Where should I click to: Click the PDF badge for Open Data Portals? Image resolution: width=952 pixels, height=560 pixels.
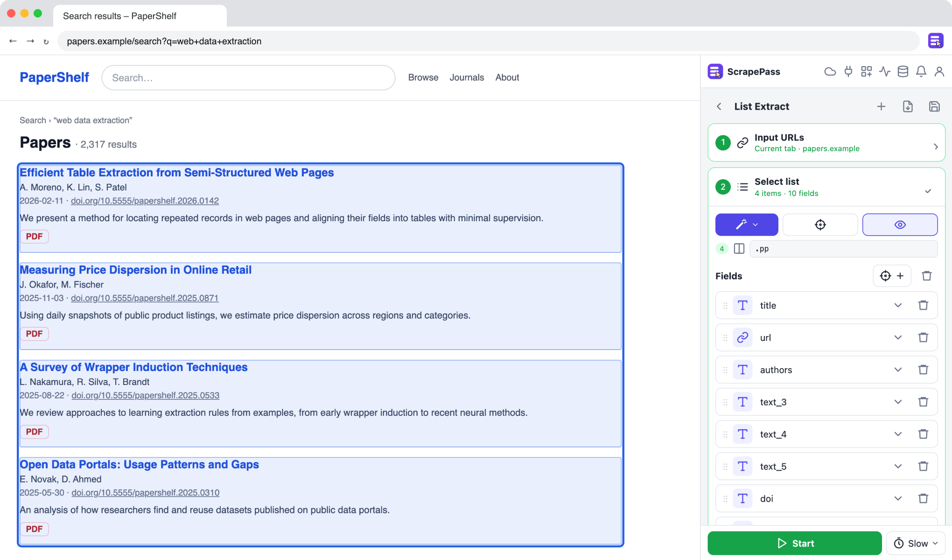[34, 529]
